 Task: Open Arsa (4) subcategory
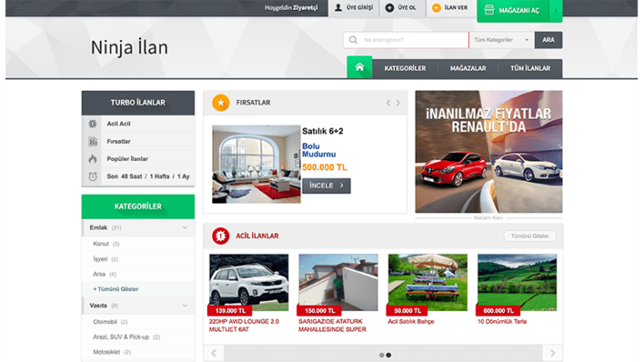[105, 274]
